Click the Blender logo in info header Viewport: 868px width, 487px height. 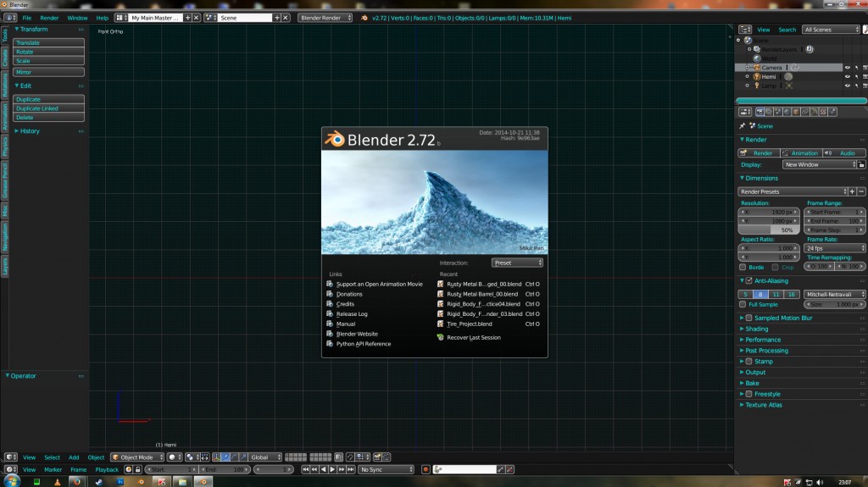[x=364, y=18]
